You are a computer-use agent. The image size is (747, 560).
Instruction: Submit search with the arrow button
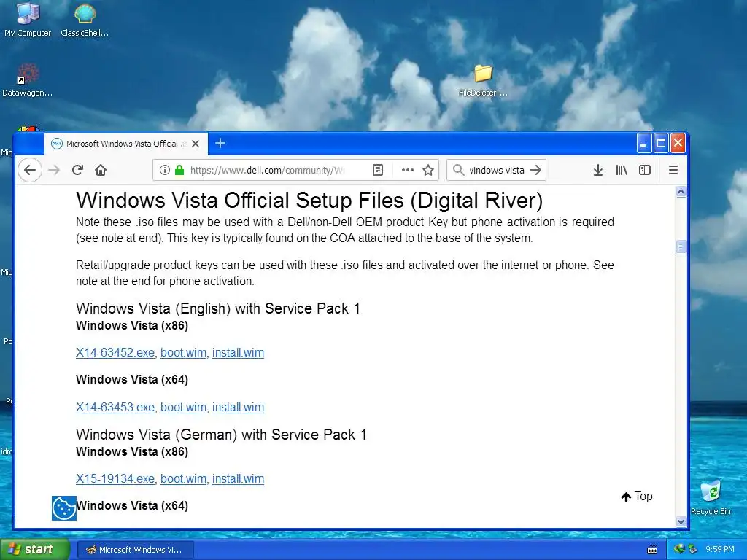click(535, 170)
